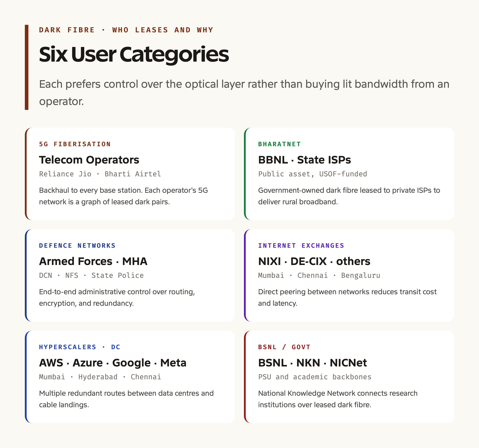This screenshot has width=479, height=448.
Task: Select the Telecom Operators card title
Action: point(89,160)
